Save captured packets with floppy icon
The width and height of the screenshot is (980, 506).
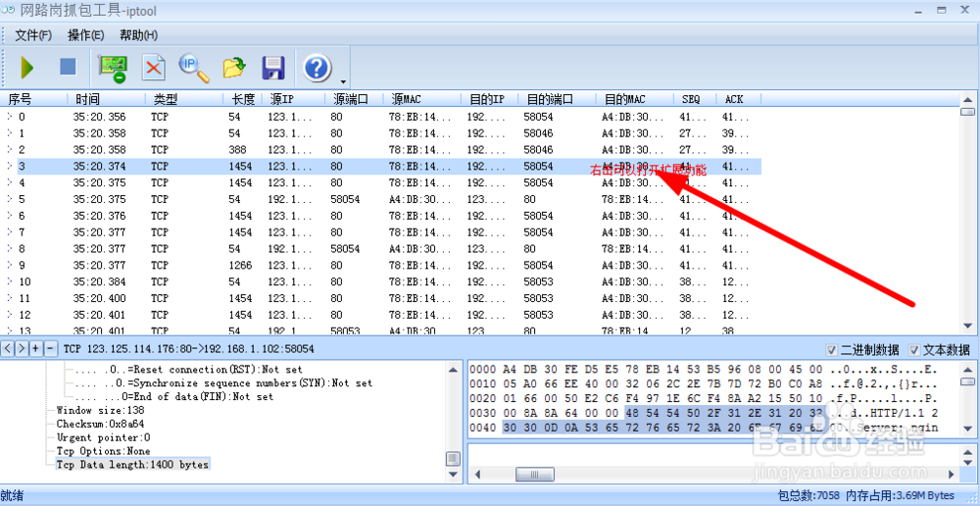[273, 68]
